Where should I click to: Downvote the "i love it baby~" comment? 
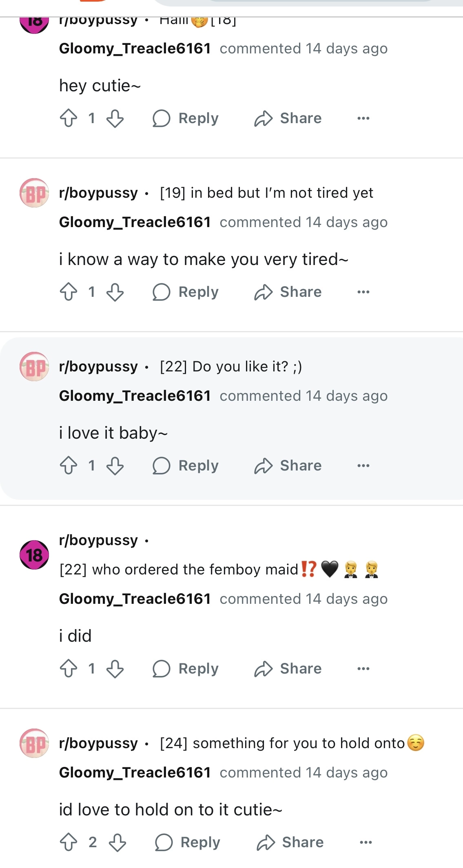coord(115,466)
